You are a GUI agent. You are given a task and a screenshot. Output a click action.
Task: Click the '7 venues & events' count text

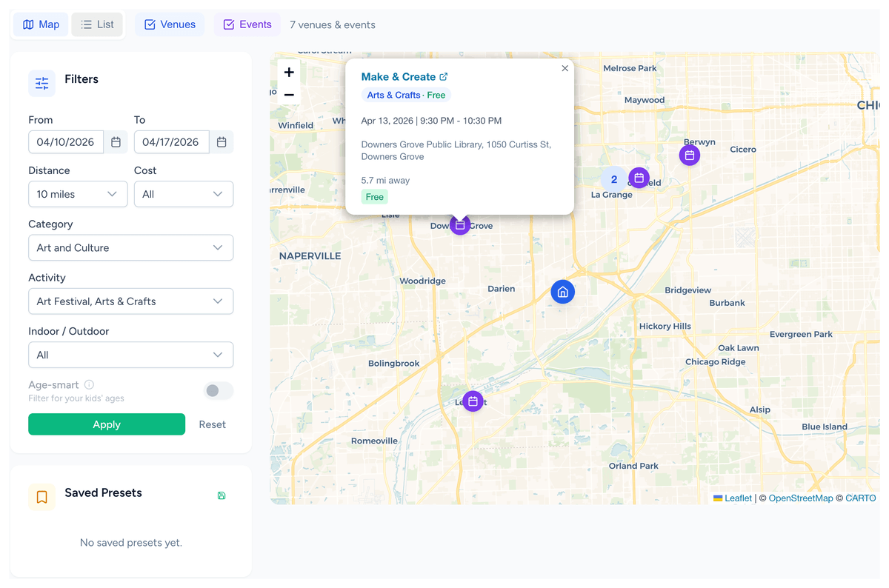[x=333, y=24]
